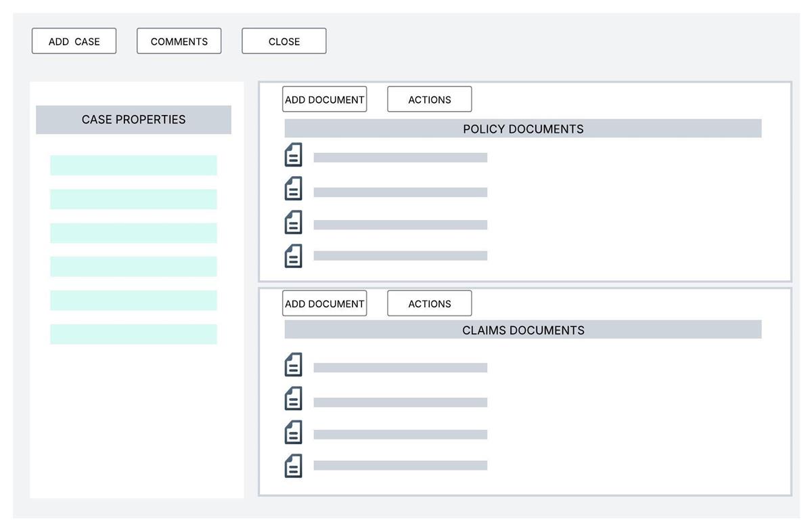812x524 pixels.
Task: Select the CLAIMS DOCUMENTS header bar
Action: (x=522, y=330)
